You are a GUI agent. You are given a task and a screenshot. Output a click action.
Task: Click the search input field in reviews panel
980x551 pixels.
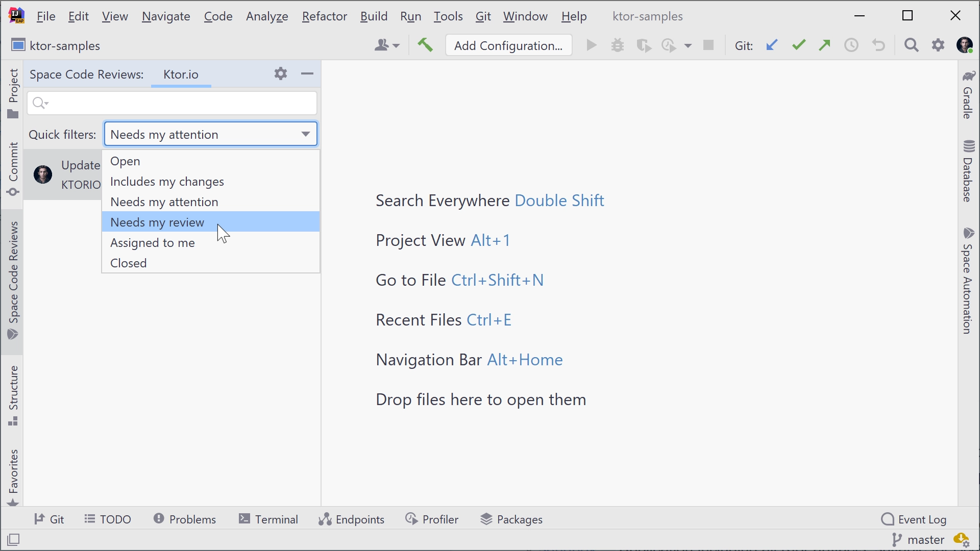pos(173,102)
